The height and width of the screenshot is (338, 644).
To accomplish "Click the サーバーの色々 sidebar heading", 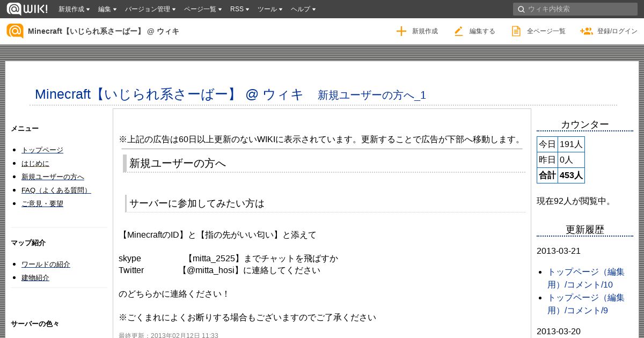I will coord(35,324).
